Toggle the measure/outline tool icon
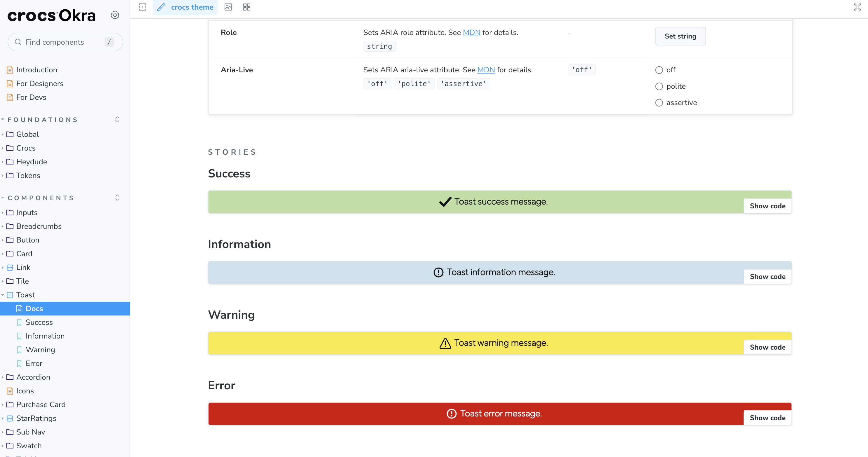868x457 pixels. [143, 7]
